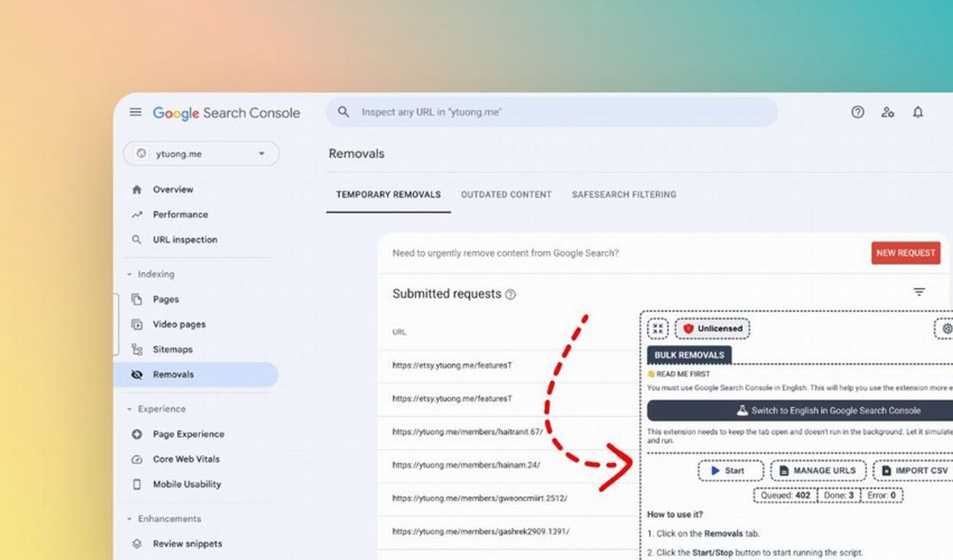Switch to Temporary Removals tab
This screenshot has width=953, height=560.
(388, 195)
